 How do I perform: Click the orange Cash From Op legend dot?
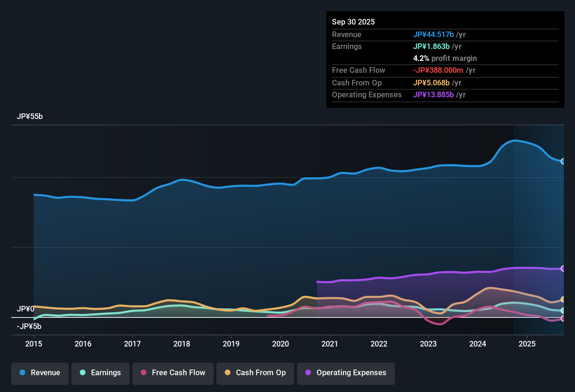click(227, 373)
